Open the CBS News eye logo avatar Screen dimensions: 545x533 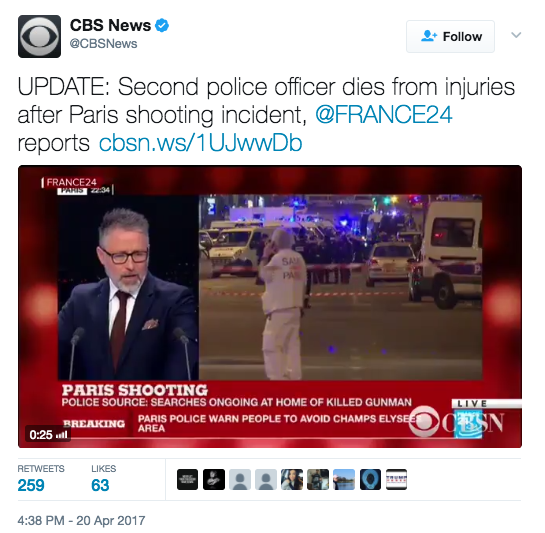coord(39,36)
